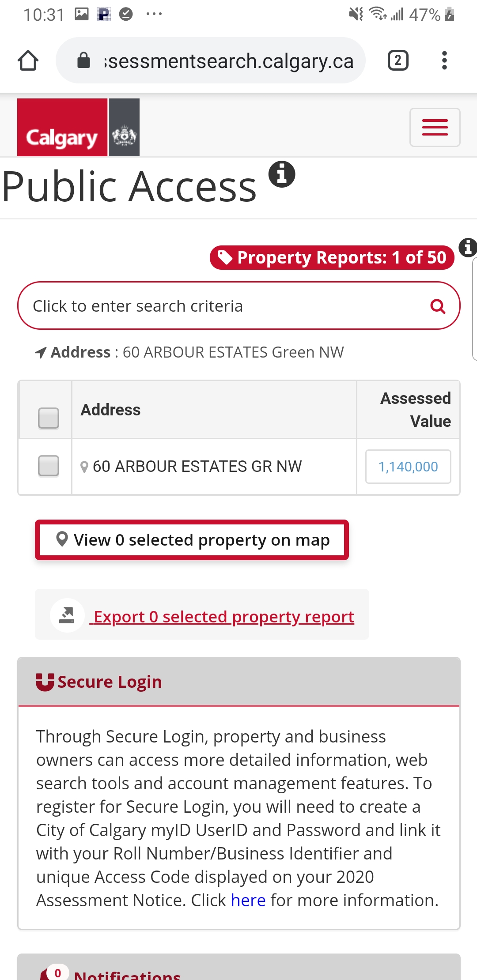Screen dimensions: 477x980
Task: Select the 60 ARBOUR ESTATES checkbox
Action: point(49,466)
